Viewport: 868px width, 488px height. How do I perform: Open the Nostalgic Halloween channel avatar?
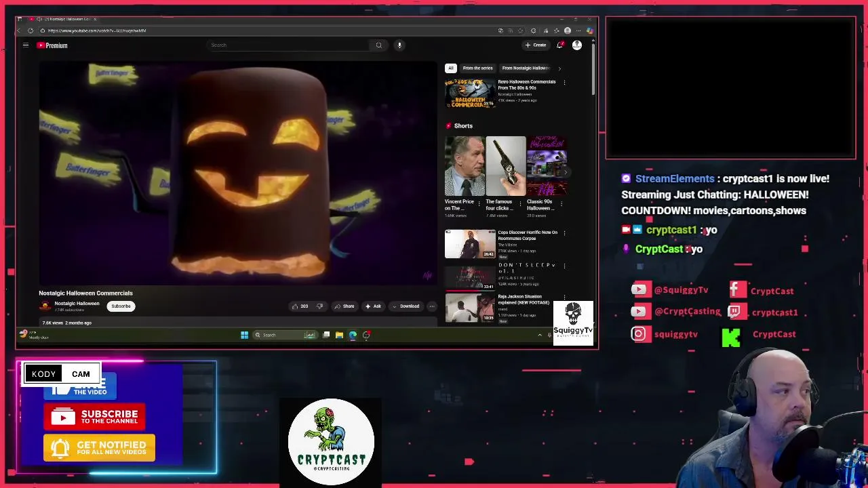45,306
